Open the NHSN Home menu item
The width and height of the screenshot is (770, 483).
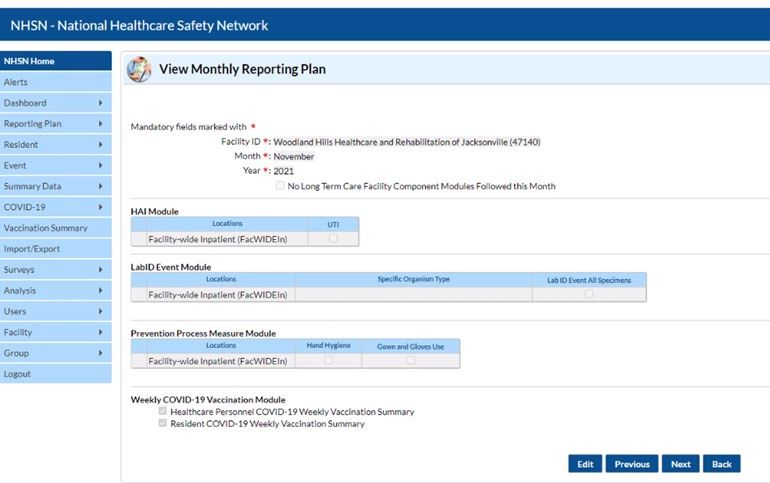(x=55, y=61)
